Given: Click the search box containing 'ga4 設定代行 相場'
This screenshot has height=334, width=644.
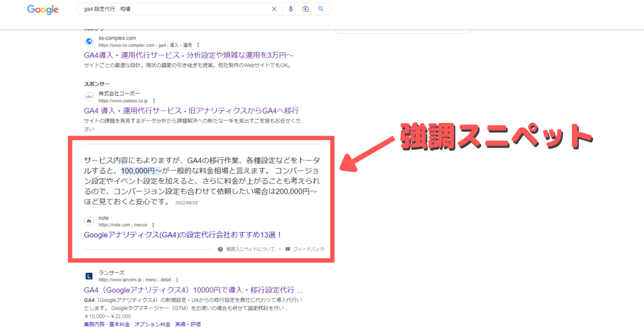Looking at the screenshot, I should click(x=204, y=9).
